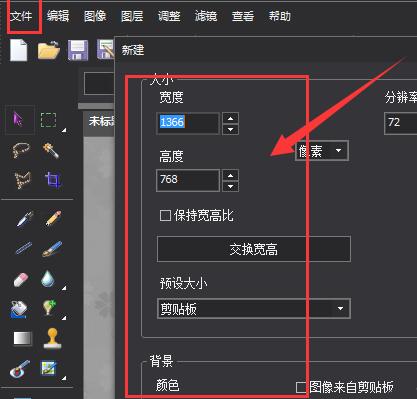
Task: Decrease 高度 with the down arrow
Action: coord(231,186)
